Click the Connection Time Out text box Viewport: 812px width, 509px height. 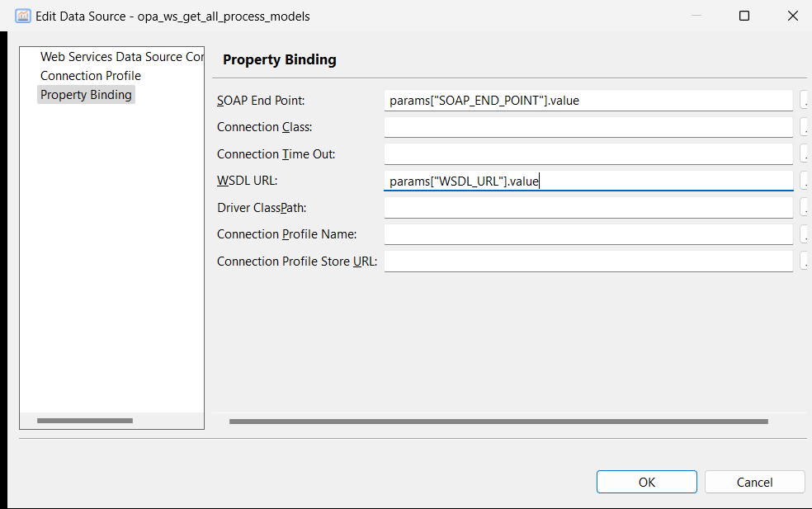pyautogui.click(x=588, y=154)
